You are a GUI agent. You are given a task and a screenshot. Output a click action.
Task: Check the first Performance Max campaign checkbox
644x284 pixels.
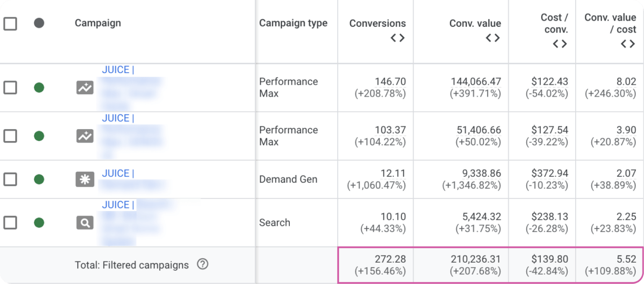[10, 88]
